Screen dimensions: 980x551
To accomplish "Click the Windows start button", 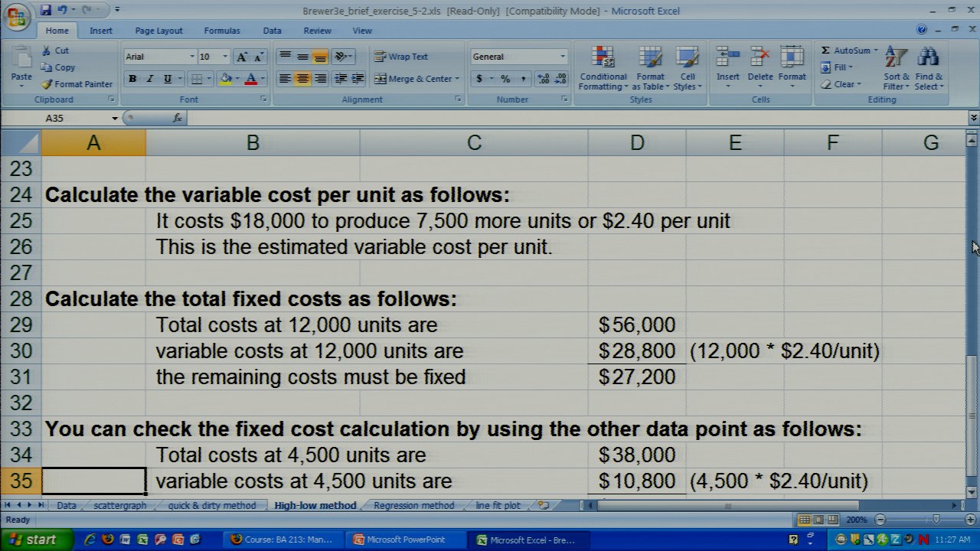I will point(33,540).
